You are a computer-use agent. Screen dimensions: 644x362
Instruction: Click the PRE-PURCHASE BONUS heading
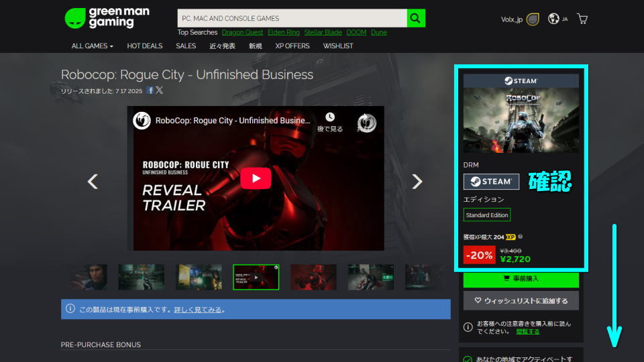(x=101, y=345)
